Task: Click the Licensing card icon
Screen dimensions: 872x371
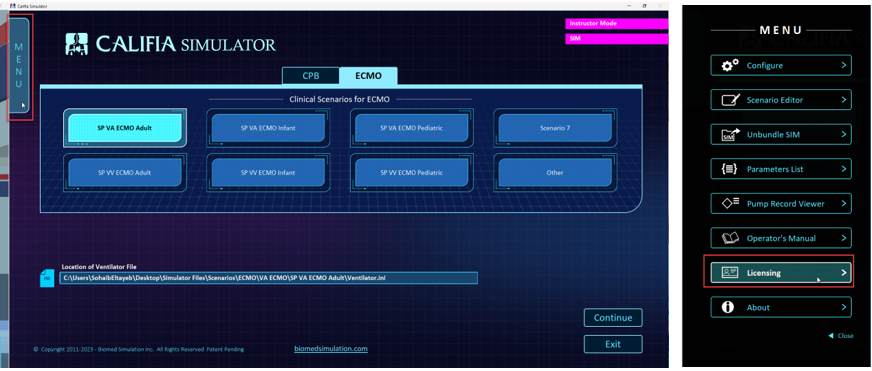Action: (730, 273)
